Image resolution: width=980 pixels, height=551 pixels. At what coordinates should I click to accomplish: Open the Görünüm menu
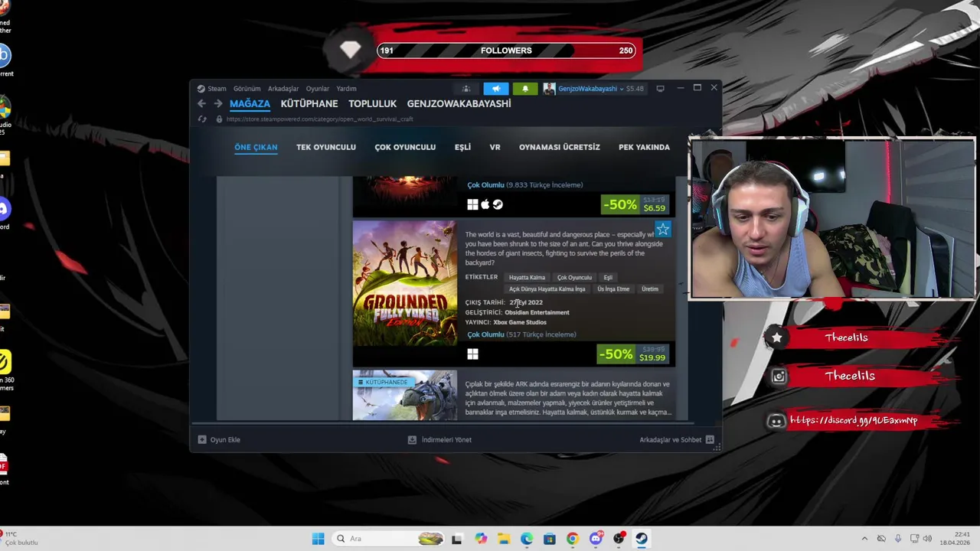tap(247, 89)
